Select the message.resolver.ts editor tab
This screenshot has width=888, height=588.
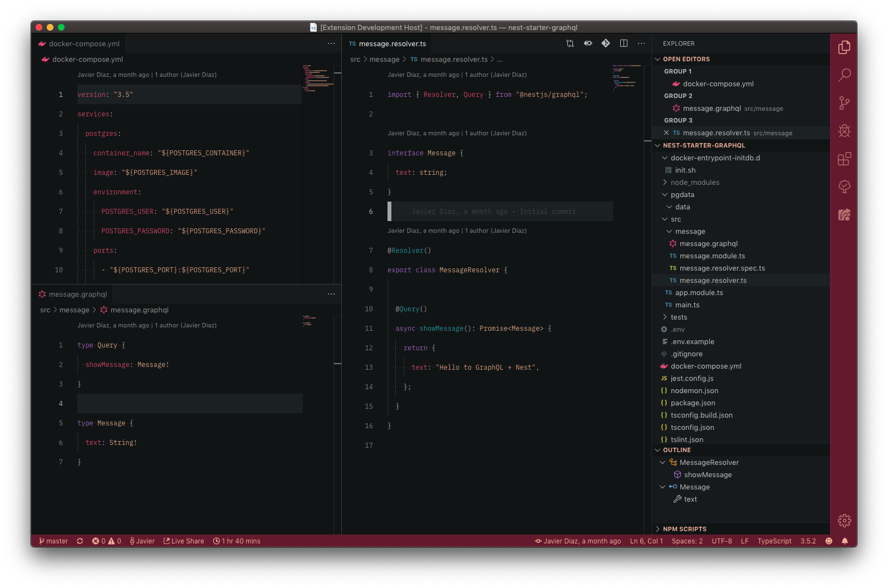[x=387, y=43]
